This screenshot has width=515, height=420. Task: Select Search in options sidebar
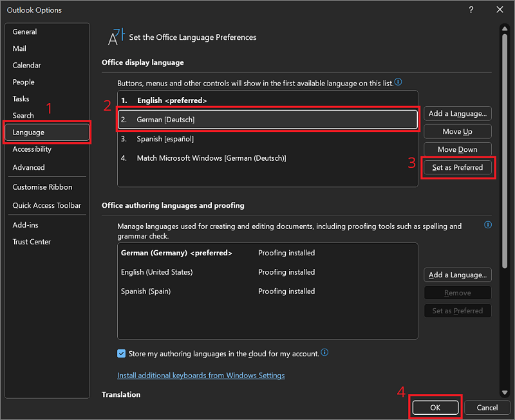[x=47, y=116]
